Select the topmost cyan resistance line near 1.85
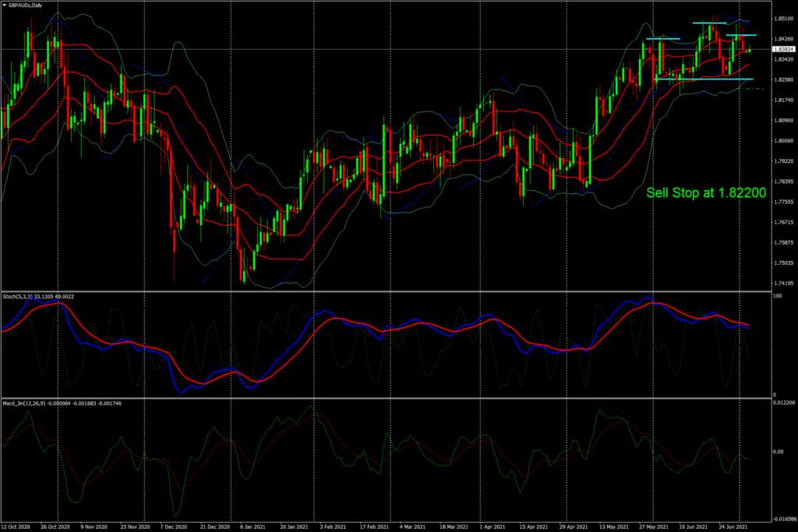798x532 pixels. 709,23
